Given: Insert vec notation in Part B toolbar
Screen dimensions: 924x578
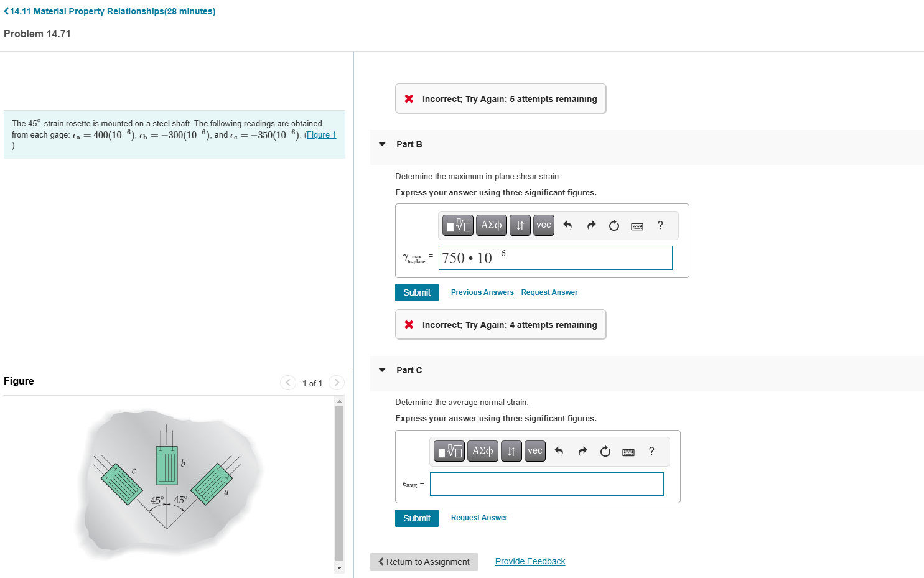Looking at the screenshot, I should [x=544, y=225].
